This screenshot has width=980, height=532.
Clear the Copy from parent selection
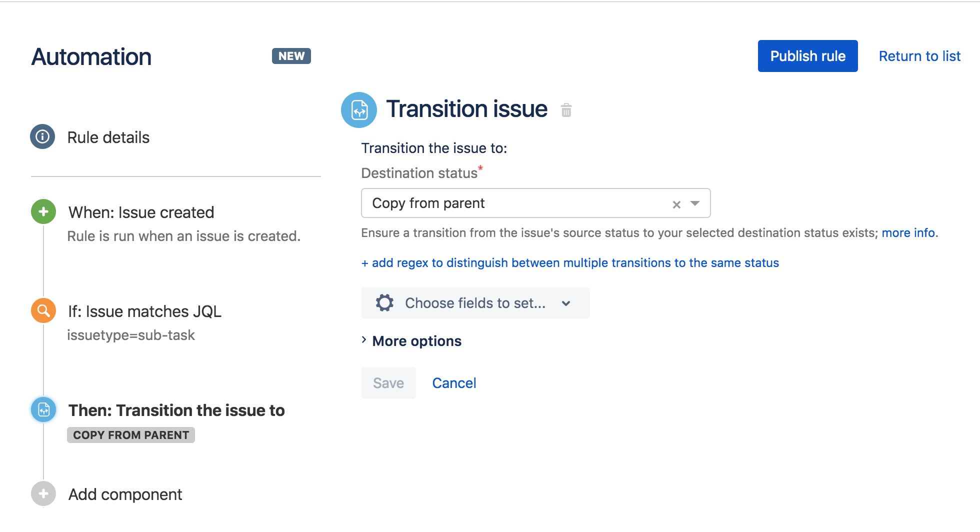click(676, 204)
